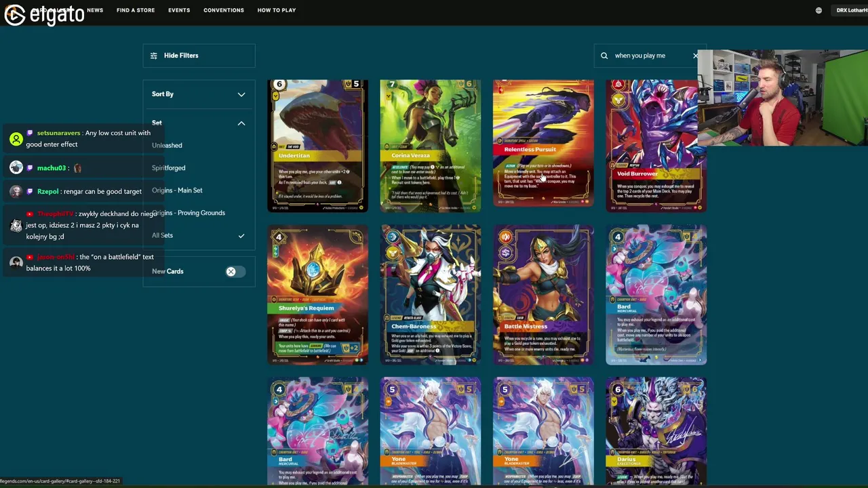Click the DRX account name

click(852, 10)
